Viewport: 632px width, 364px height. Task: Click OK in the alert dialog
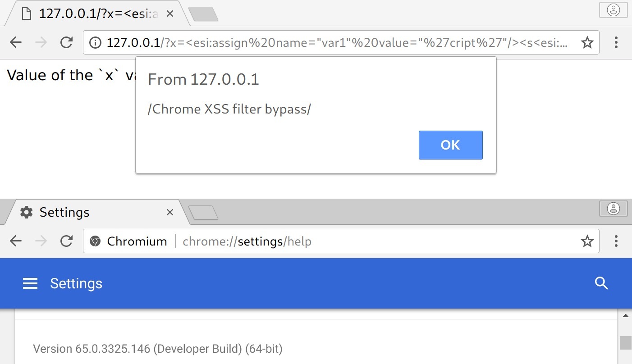pos(450,145)
